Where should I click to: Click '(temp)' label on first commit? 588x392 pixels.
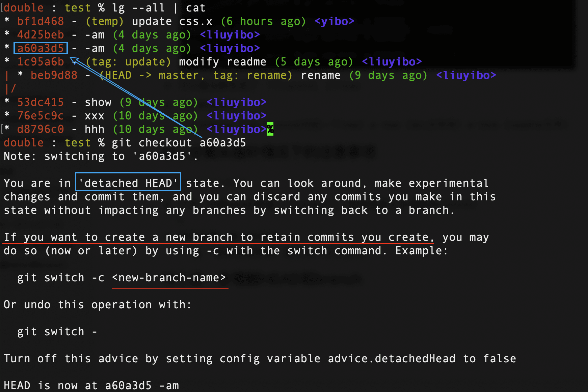pyautogui.click(x=105, y=21)
